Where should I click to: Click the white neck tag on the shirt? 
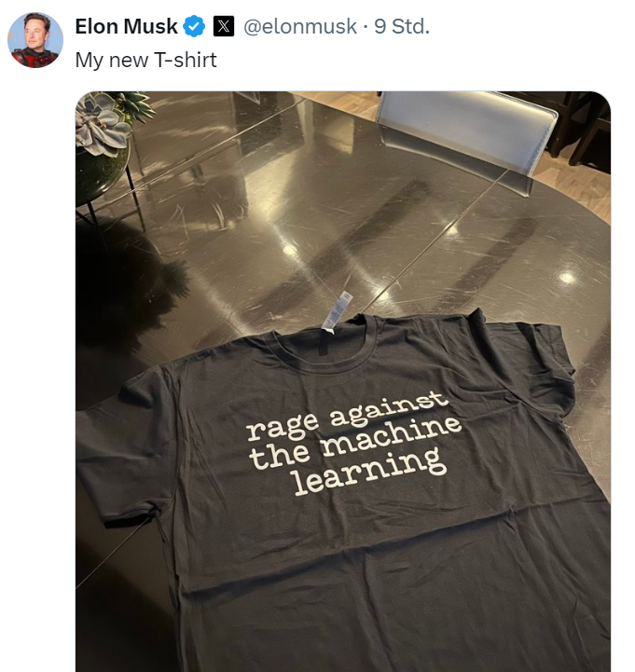pyautogui.click(x=337, y=311)
